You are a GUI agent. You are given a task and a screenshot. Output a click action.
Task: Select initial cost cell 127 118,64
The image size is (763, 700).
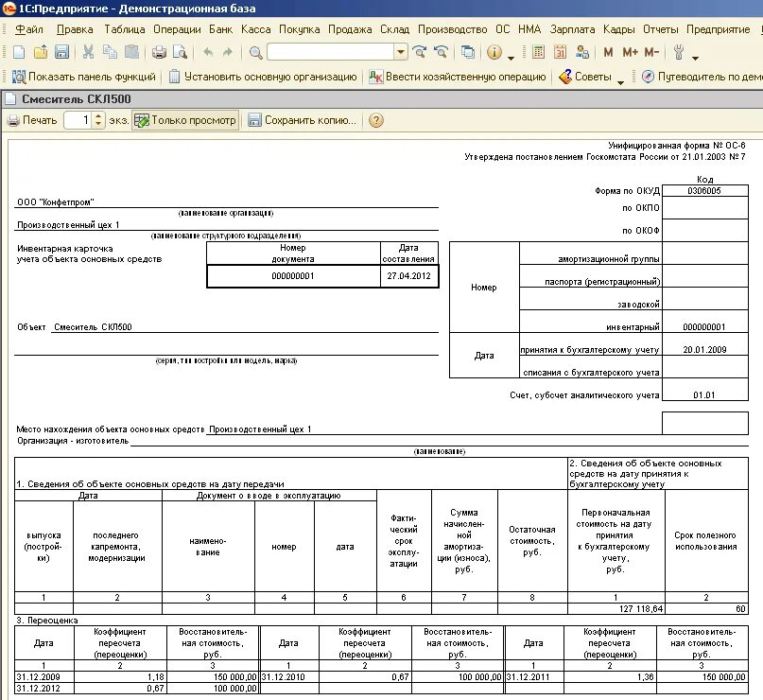(x=616, y=608)
